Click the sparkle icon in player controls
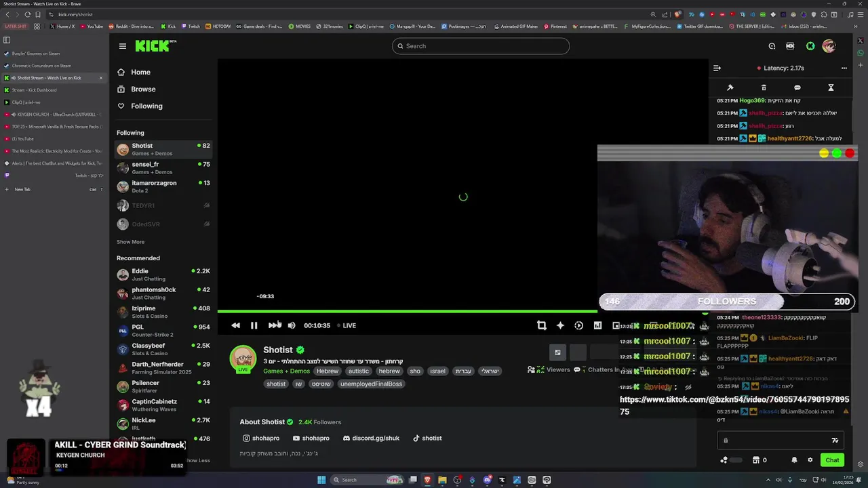 tap(560, 325)
